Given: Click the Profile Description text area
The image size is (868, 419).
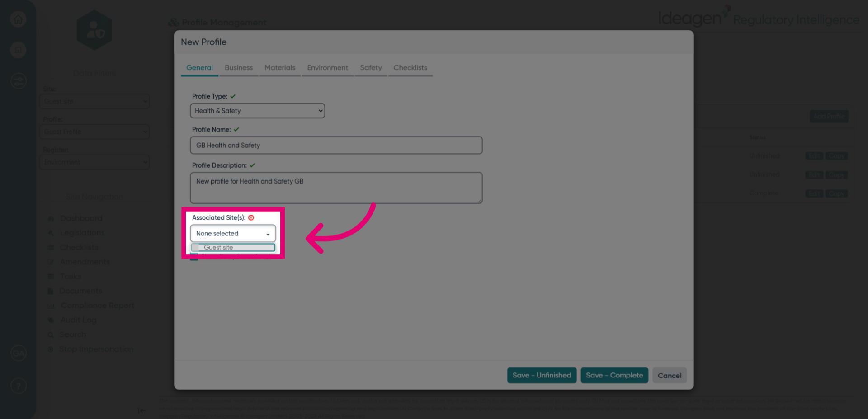Looking at the screenshot, I should click(336, 188).
